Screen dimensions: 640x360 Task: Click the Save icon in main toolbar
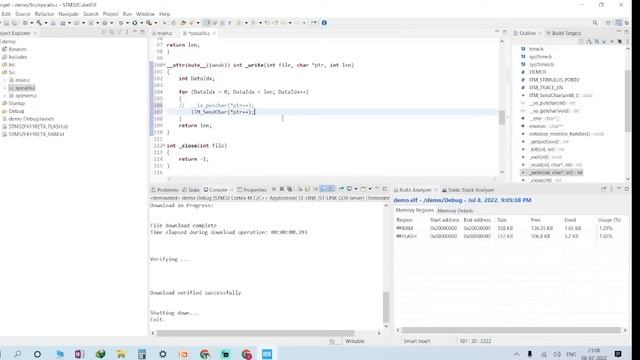7,23
